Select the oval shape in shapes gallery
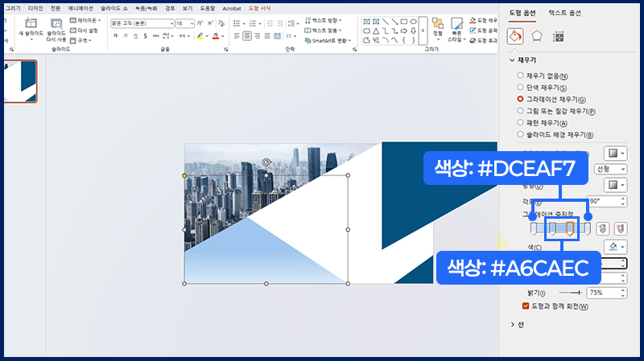The image size is (644, 361). 413,22
